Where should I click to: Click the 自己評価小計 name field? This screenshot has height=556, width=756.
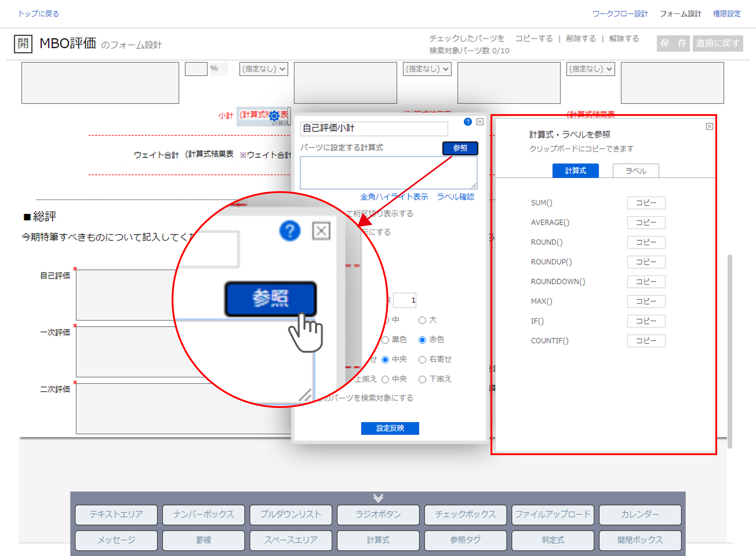pyautogui.click(x=374, y=128)
